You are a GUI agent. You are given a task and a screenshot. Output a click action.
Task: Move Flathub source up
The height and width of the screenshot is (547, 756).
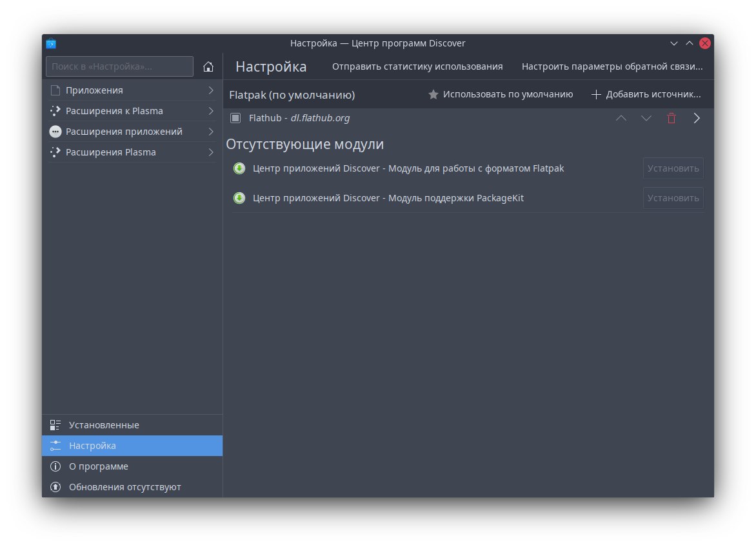tap(621, 118)
